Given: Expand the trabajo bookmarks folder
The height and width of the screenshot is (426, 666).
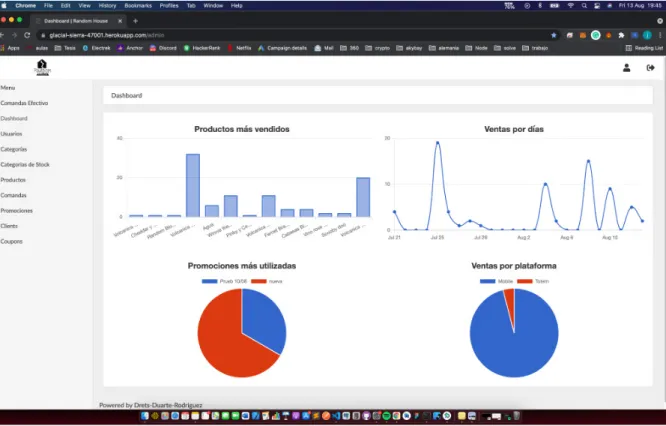Looking at the screenshot, I should [536, 48].
